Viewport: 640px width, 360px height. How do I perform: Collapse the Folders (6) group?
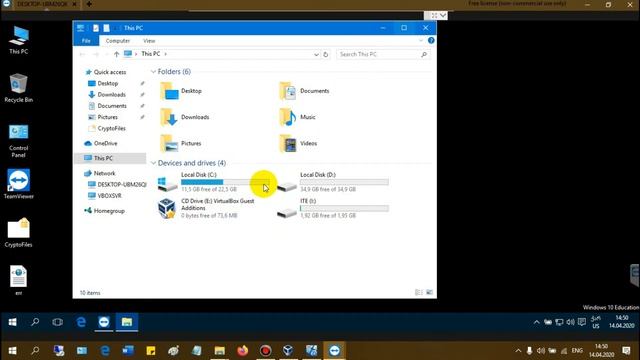[x=153, y=72]
